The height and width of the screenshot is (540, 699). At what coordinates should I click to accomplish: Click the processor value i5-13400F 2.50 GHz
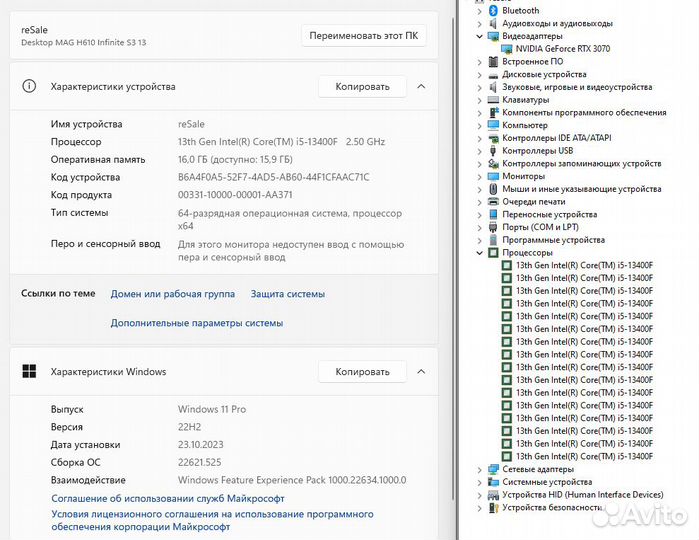(281, 142)
